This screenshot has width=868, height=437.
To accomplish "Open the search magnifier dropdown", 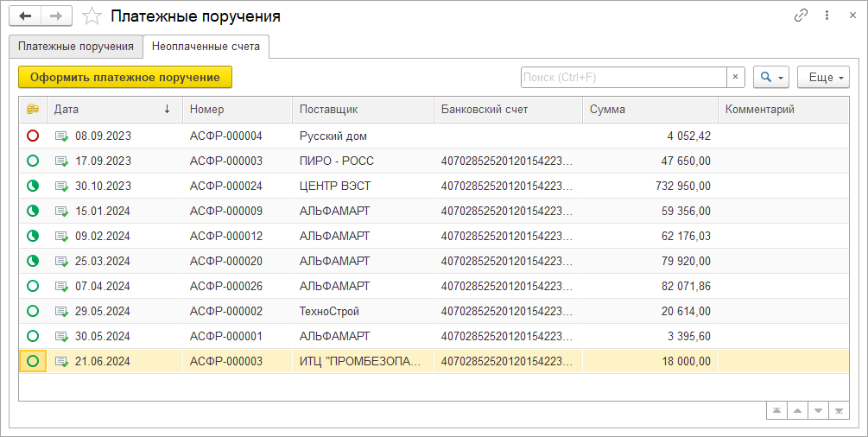I will pos(770,77).
